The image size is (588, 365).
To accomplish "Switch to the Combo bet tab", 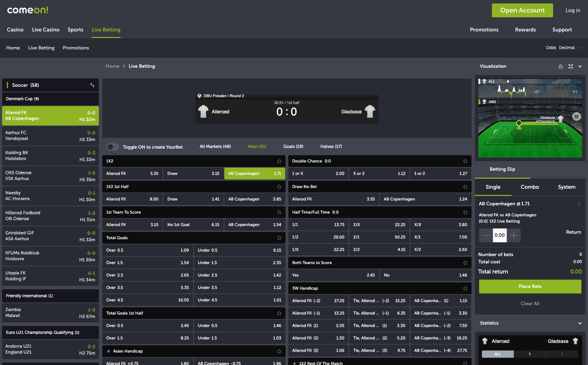I will coord(530,187).
